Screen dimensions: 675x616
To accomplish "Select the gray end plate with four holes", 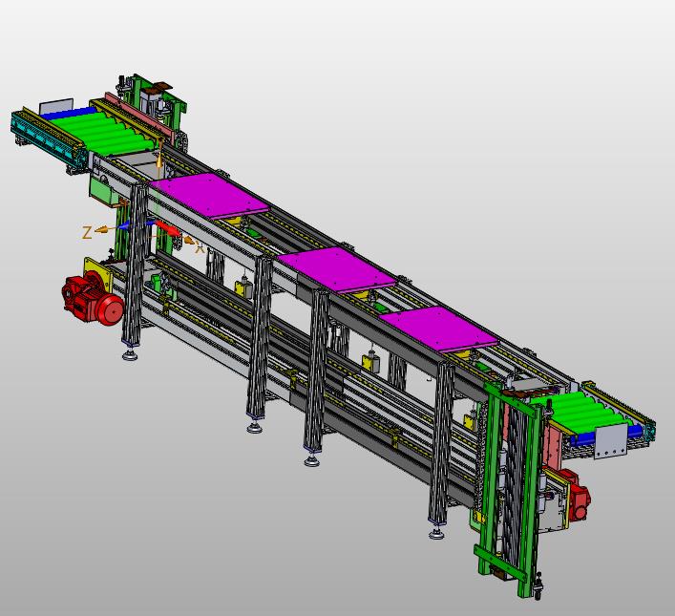I will pos(611,441).
